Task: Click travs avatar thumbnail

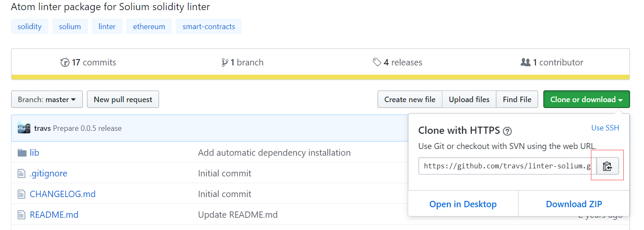Action: 24,128
